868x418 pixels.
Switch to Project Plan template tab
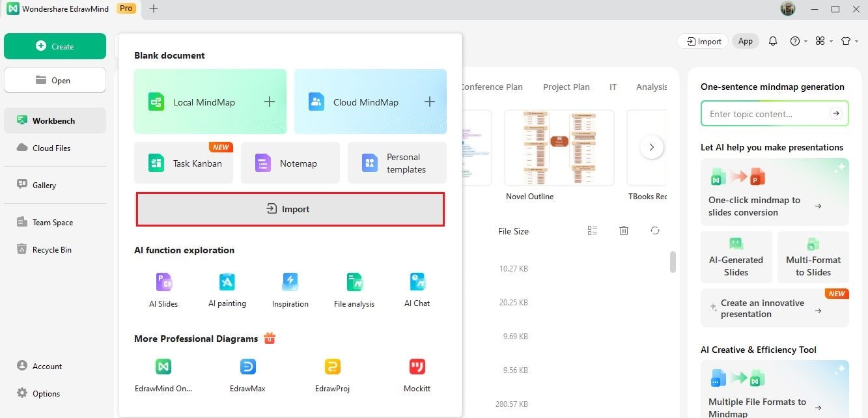(566, 87)
